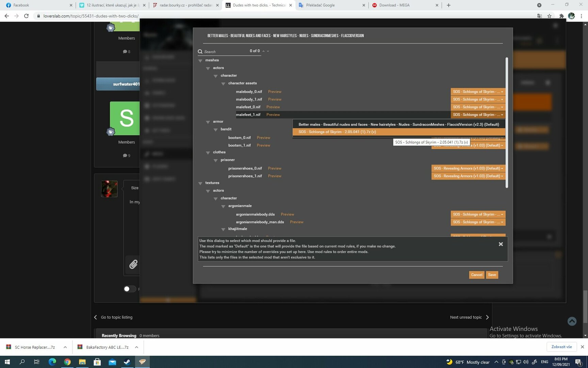The height and width of the screenshot is (368, 588).
Task: Go back in browser history
Action: click(x=6, y=16)
